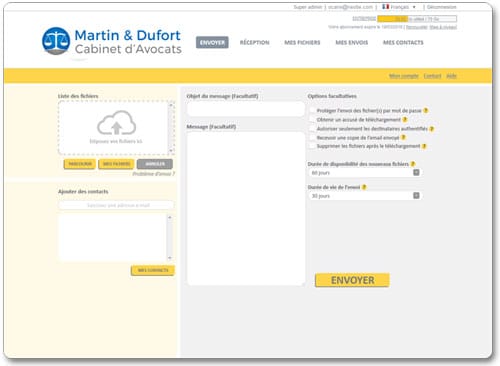500x366 pixels.
Task: Click the 'Options facultatives' heading
Action: 332,96
